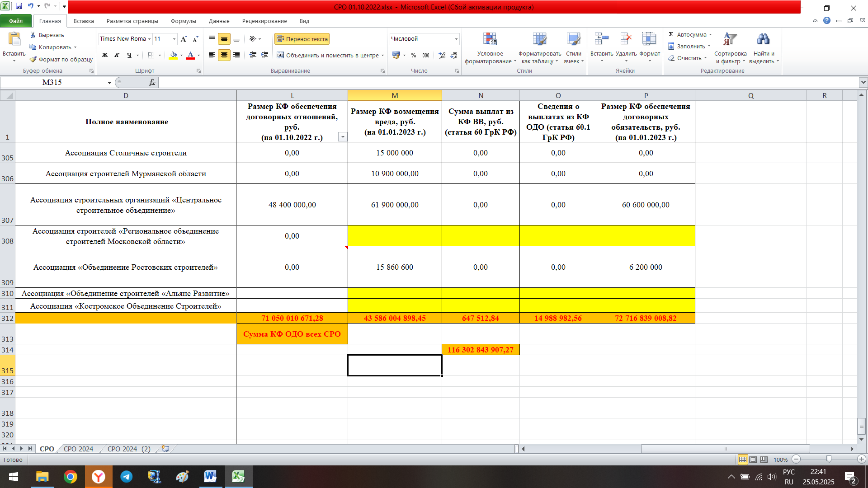
Task: Expand the formula bar
Action: pyautogui.click(x=863, y=82)
